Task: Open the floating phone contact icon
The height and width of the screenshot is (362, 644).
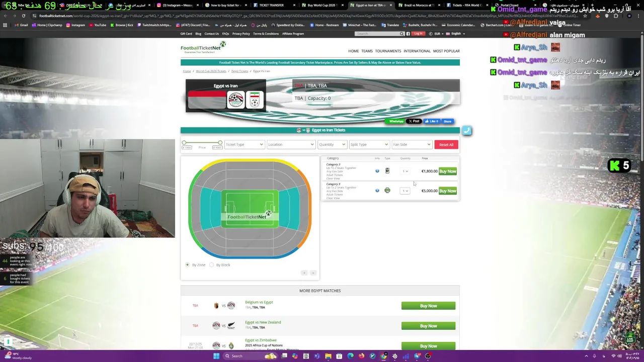Action: pos(466,131)
